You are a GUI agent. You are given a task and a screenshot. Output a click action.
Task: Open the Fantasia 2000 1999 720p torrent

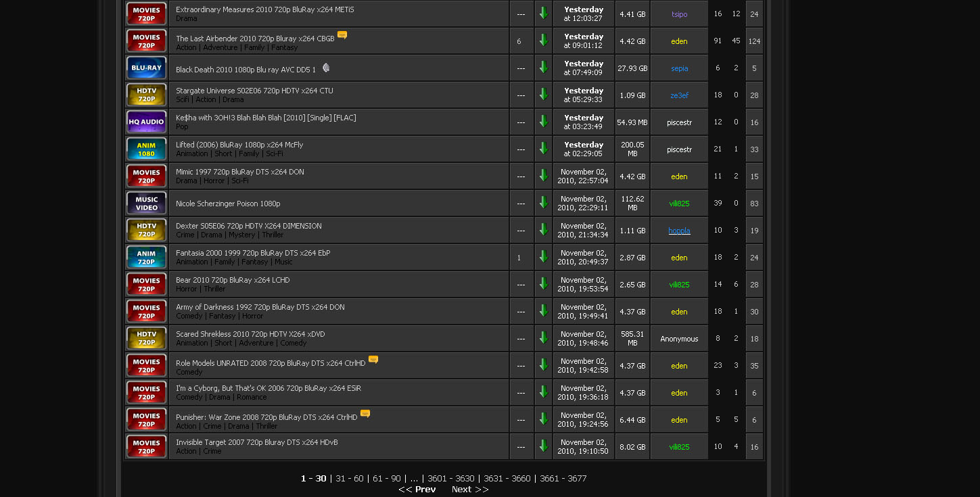[253, 253]
